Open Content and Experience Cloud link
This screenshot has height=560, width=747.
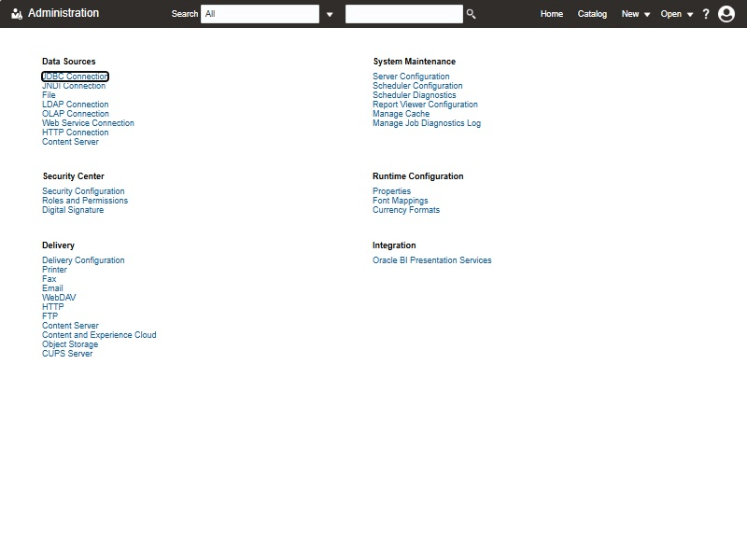click(x=99, y=335)
